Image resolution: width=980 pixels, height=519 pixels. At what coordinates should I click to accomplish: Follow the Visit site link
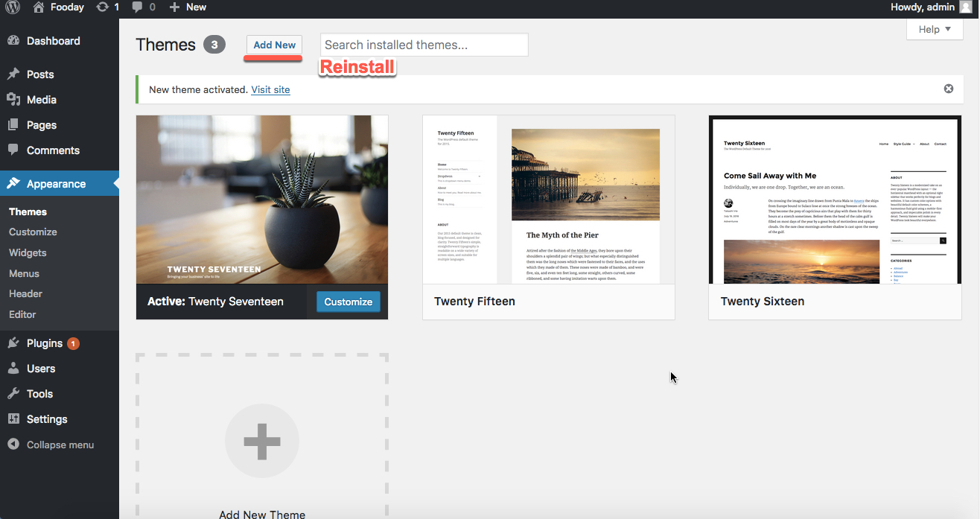tap(270, 90)
